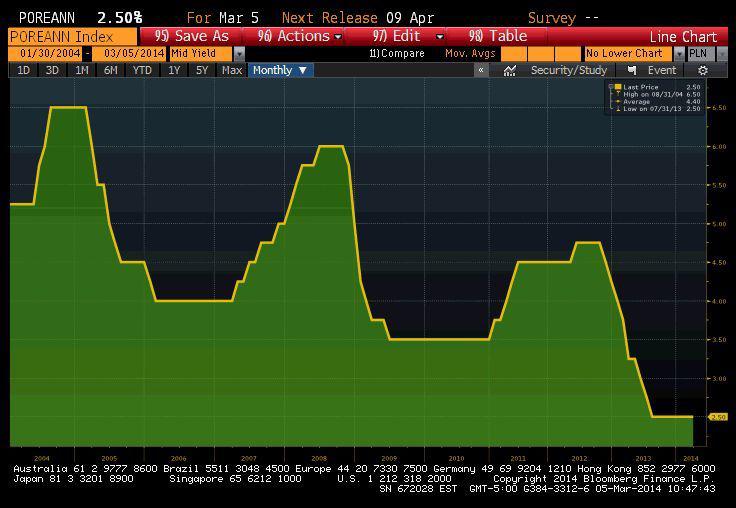Click the Security/Study chart icon
The height and width of the screenshot is (508, 736).
[511, 71]
